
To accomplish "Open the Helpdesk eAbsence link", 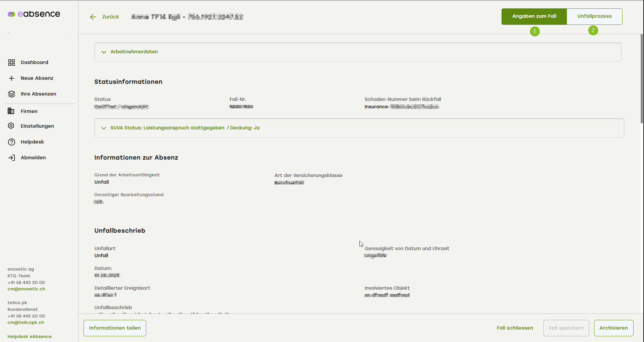I will (x=30, y=337).
